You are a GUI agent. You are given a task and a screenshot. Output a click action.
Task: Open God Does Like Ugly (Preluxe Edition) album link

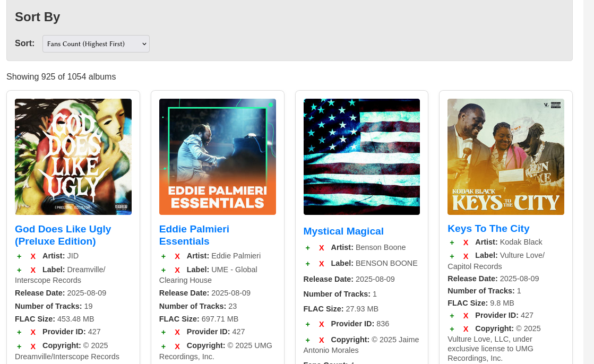[63, 235]
